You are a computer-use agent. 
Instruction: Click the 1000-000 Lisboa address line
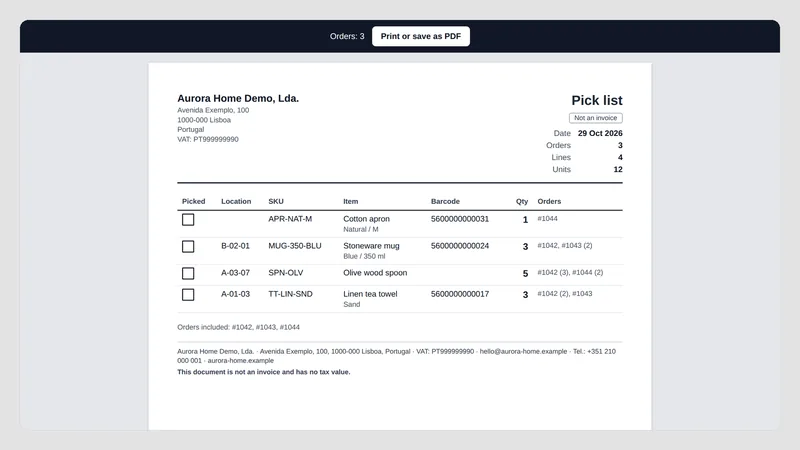pyautogui.click(x=204, y=120)
